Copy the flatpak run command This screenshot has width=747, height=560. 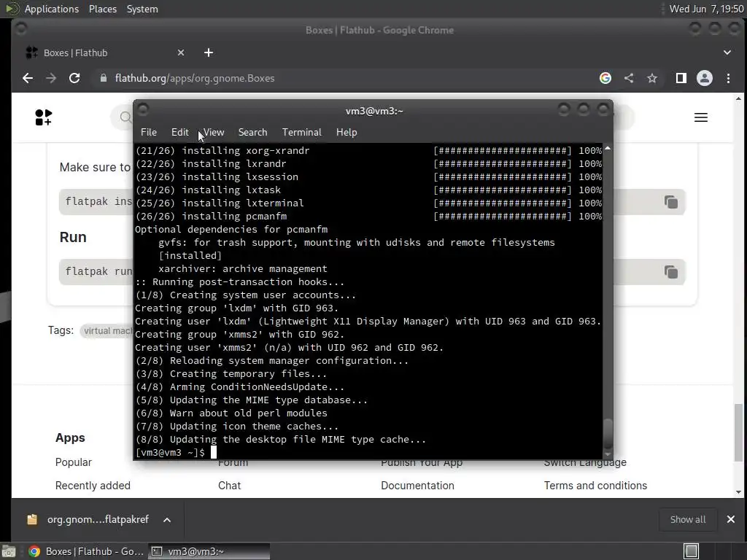[x=671, y=272]
